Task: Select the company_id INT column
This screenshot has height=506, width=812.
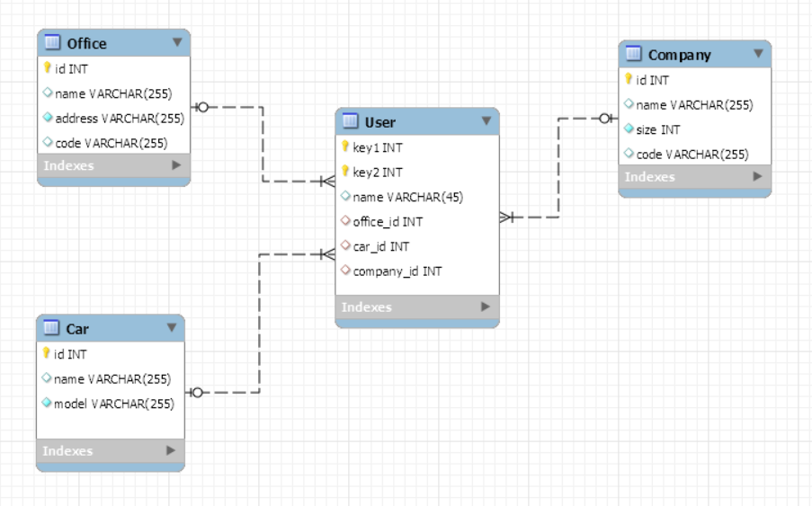Action: [397, 271]
